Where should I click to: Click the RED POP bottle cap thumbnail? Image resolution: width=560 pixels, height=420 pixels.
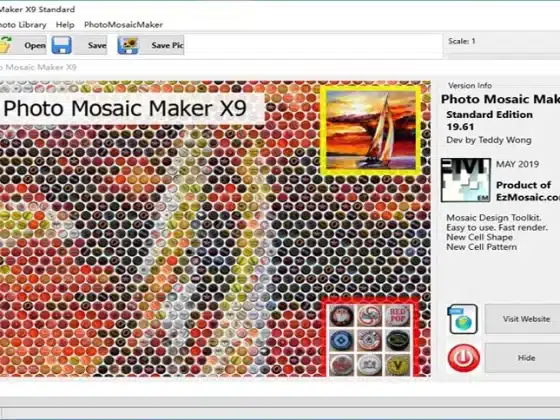click(x=397, y=315)
